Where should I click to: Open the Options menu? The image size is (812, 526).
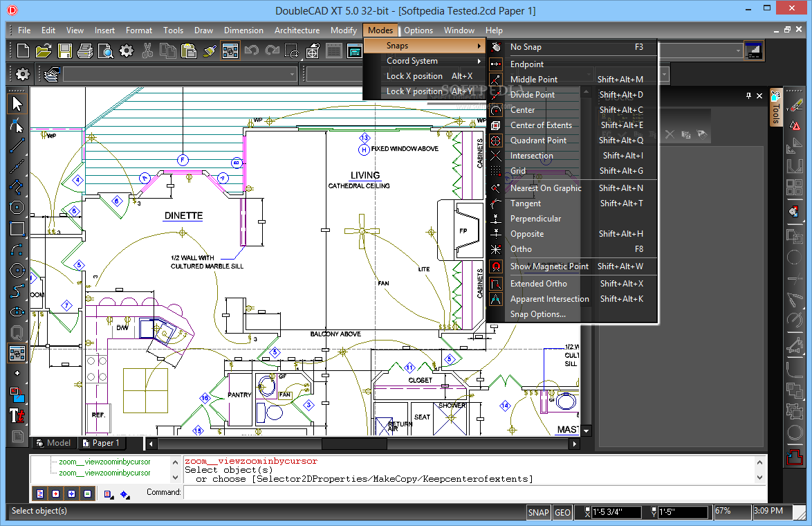[x=418, y=30]
